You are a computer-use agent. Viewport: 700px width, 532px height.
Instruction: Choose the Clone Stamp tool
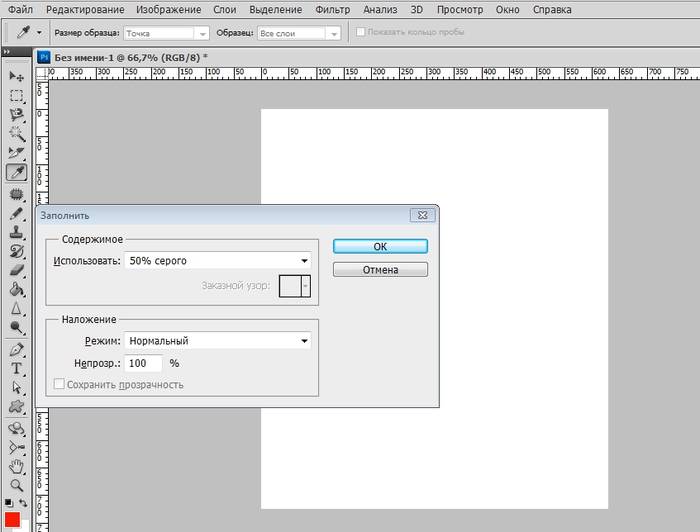tap(16, 232)
